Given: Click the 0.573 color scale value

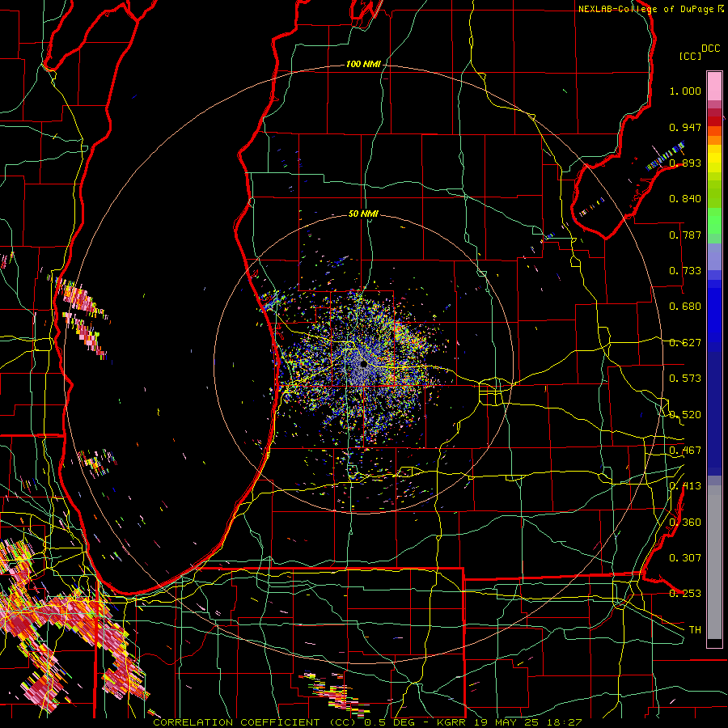Looking at the screenshot, I should [x=685, y=379].
